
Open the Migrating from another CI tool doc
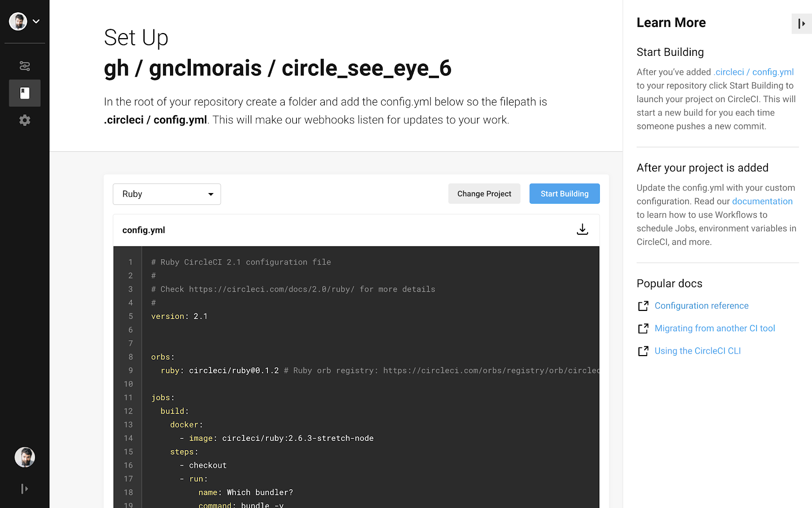pyautogui.click(x=715, y=328)
